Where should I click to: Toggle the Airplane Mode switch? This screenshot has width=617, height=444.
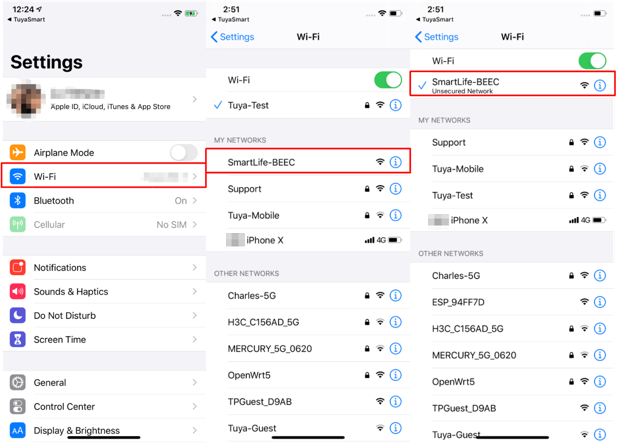coord(183,152)
